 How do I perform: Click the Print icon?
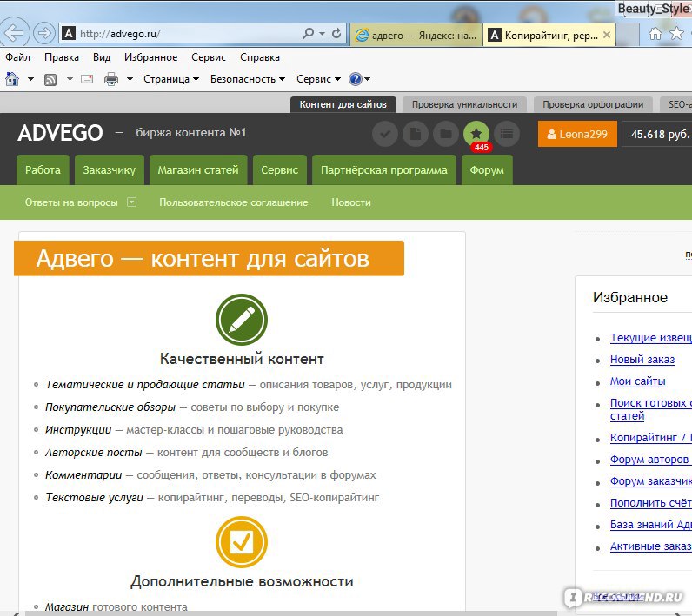[110, 79]
